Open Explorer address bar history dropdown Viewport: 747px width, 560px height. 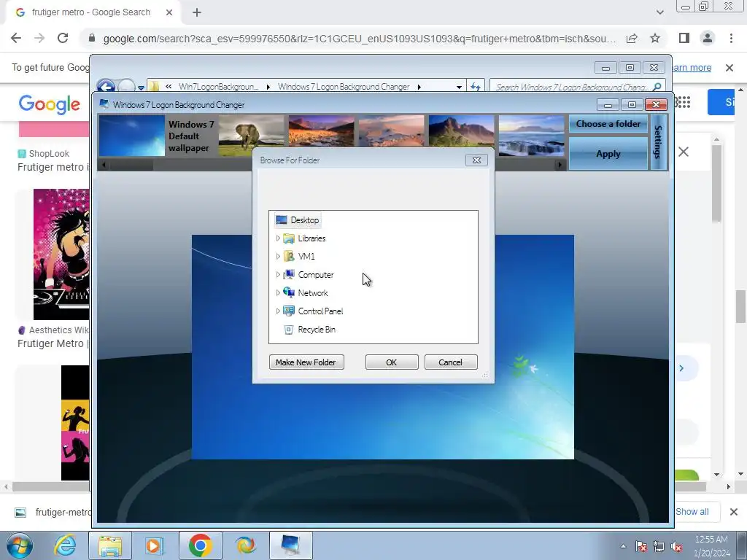pos(459,87)
